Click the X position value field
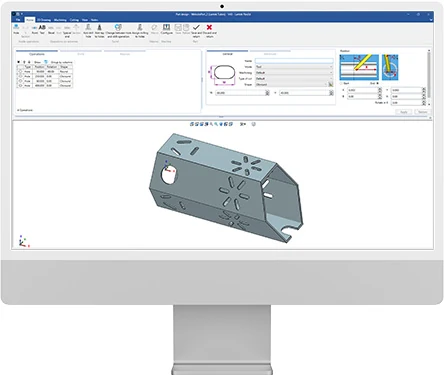The width and height of the screenshot is (444, 375). point(362,90)
